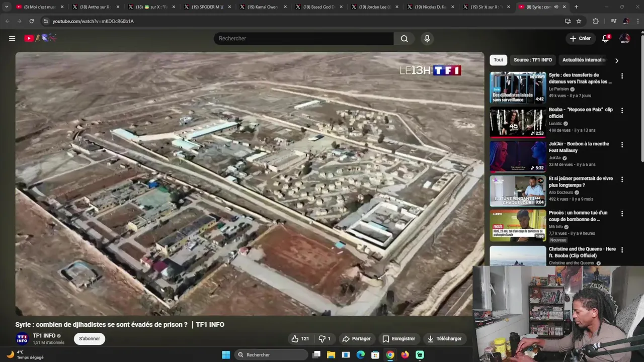Like the video with thumbs up
The image size is (644, 362).
(x=300, y=339)
